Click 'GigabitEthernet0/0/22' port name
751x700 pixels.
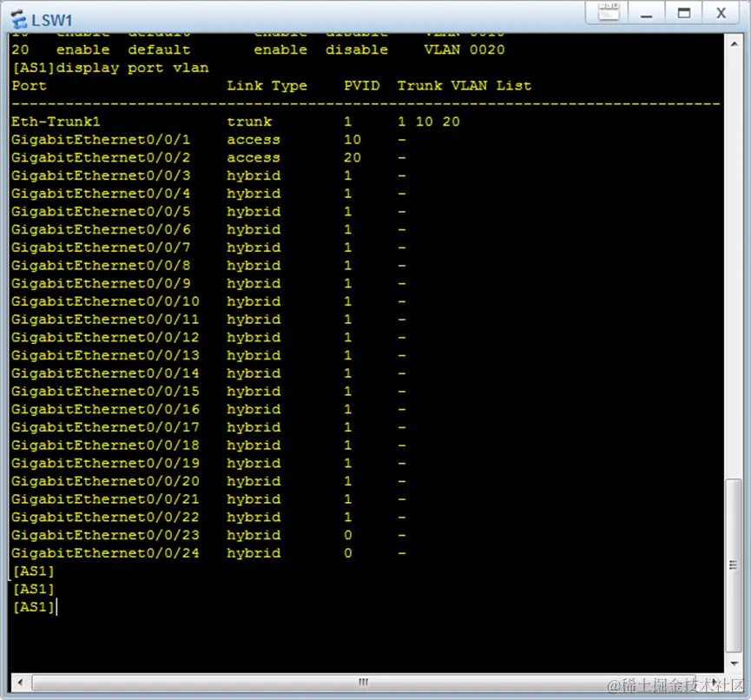pos(105,517)
